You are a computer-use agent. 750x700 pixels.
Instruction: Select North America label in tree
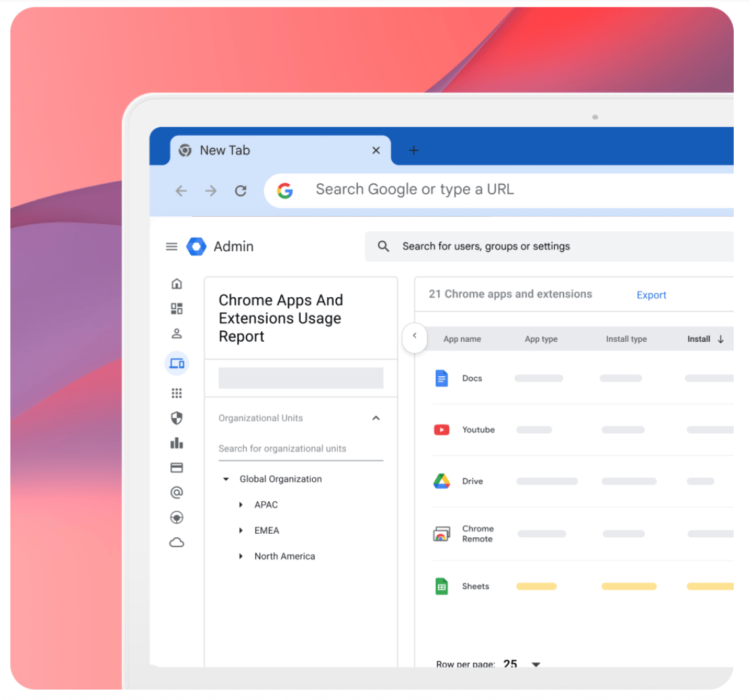pos(284,556)
